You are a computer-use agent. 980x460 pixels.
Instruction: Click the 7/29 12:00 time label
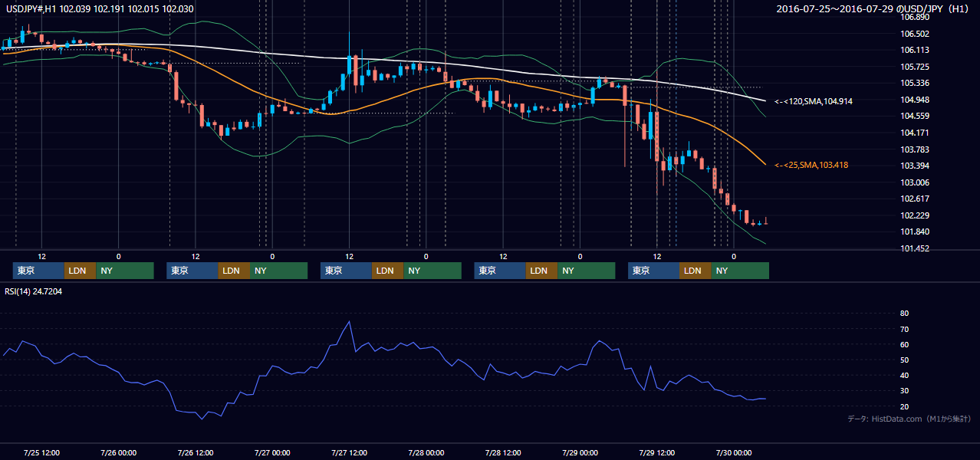click(x=656, y=452)
